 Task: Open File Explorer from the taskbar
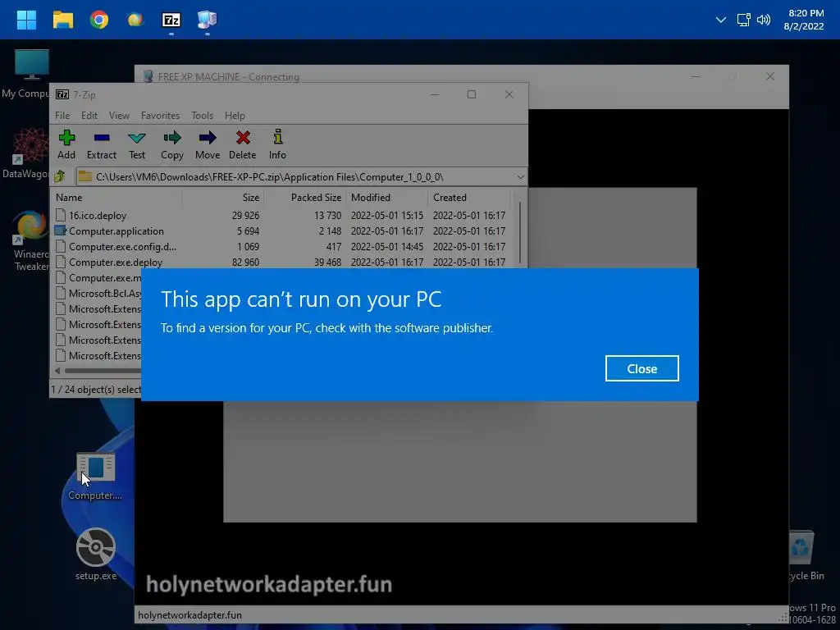(62, 20)
